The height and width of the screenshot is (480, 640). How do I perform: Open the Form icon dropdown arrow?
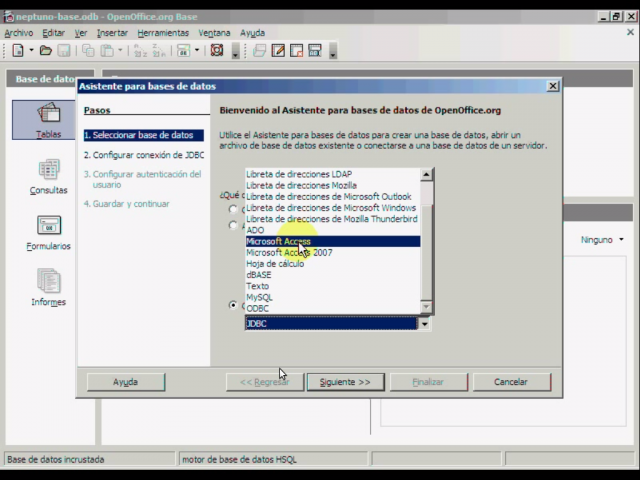tap(197, 51)
